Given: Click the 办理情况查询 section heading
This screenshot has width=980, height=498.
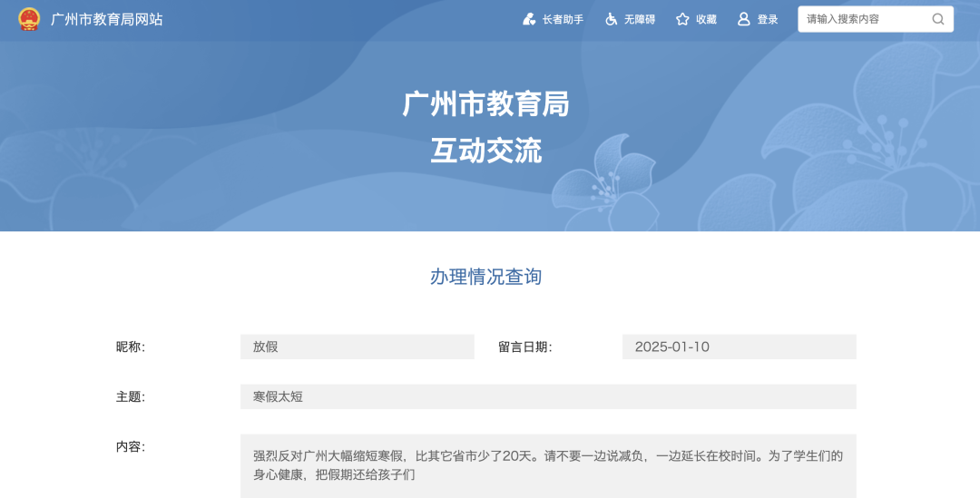Looking at the screenshot, I should 485,277.
